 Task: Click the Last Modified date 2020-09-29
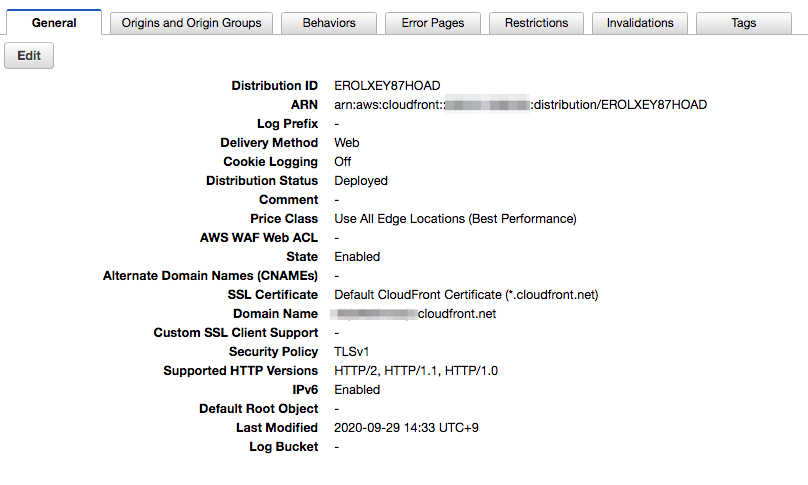(406, 428)
